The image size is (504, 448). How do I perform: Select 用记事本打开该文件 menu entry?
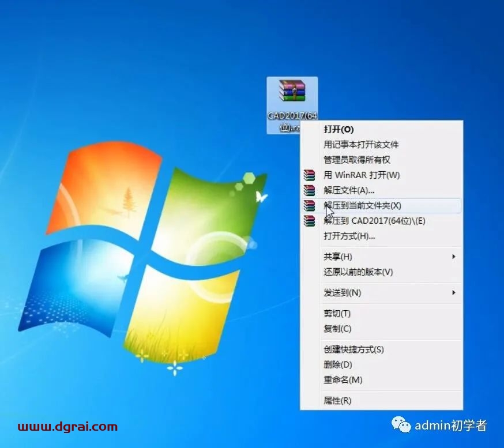coord(381,144)
